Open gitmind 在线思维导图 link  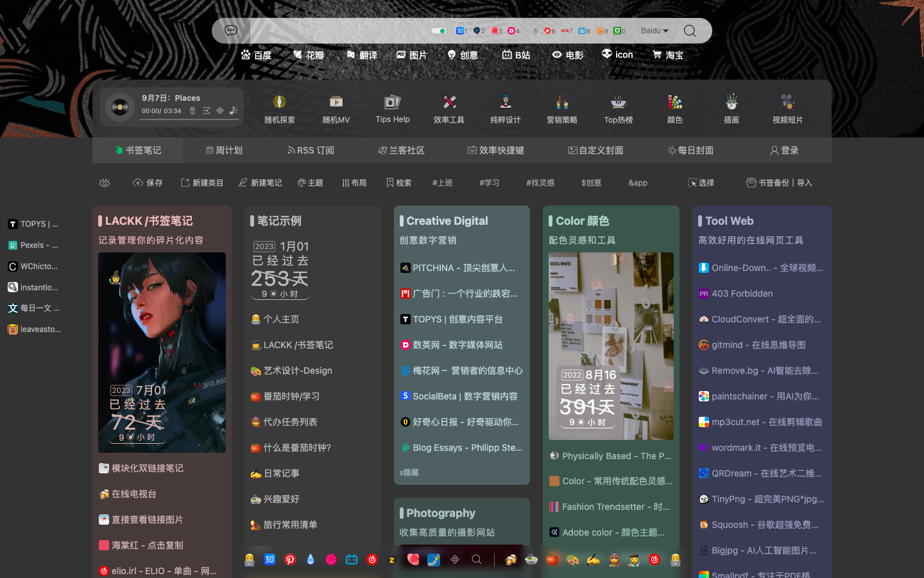[752, 345]
